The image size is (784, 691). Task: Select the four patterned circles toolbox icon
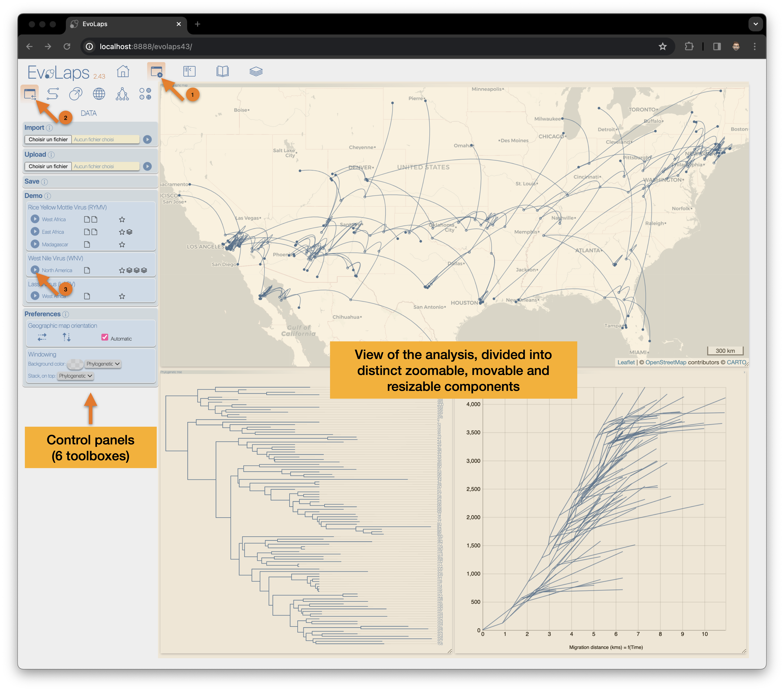[145, 94]
